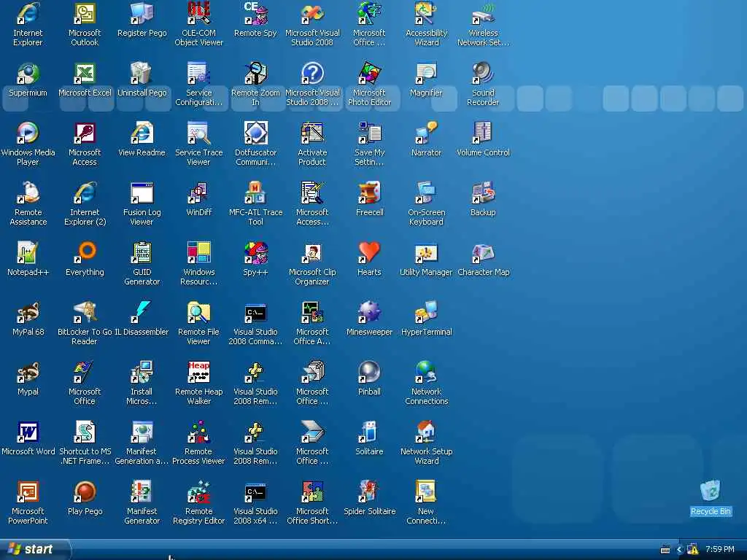This screenshot has width=747, height=560.
Task: Click the Spider Solitaire icon
Action: [370, 492]
